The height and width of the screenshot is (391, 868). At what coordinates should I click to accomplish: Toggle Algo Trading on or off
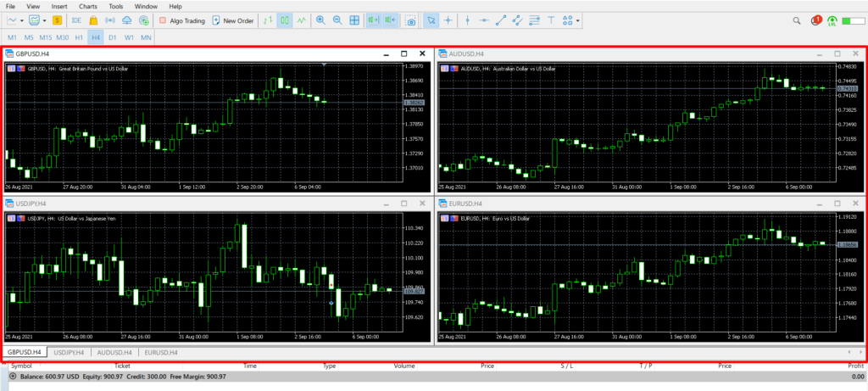(x=181, y=20)
